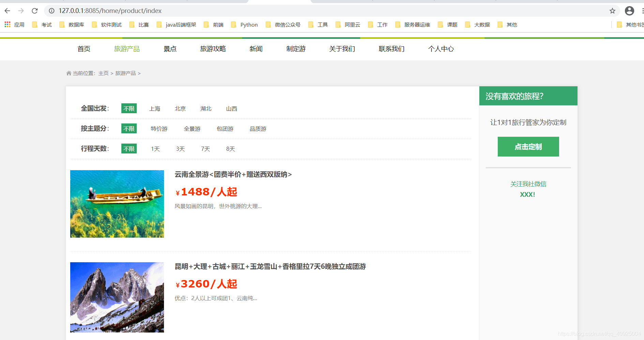
Task: Open the 工具 bookmark folder
Action: (x=318, y=25)
